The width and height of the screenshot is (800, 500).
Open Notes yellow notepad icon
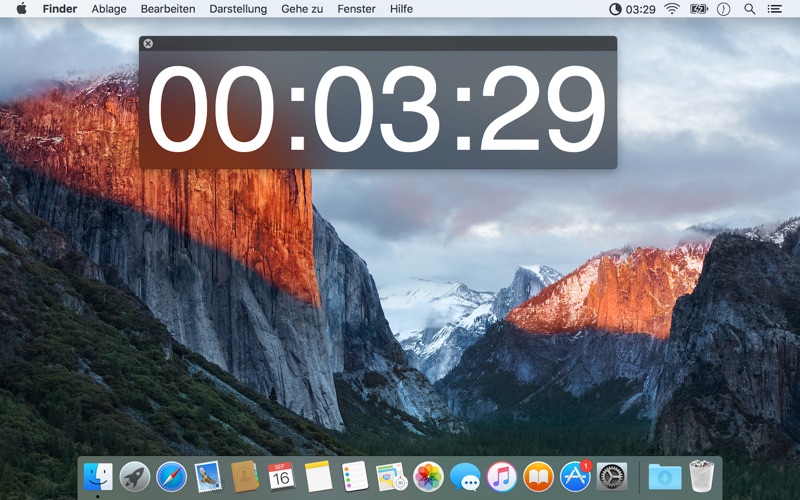tap(318, 477)
